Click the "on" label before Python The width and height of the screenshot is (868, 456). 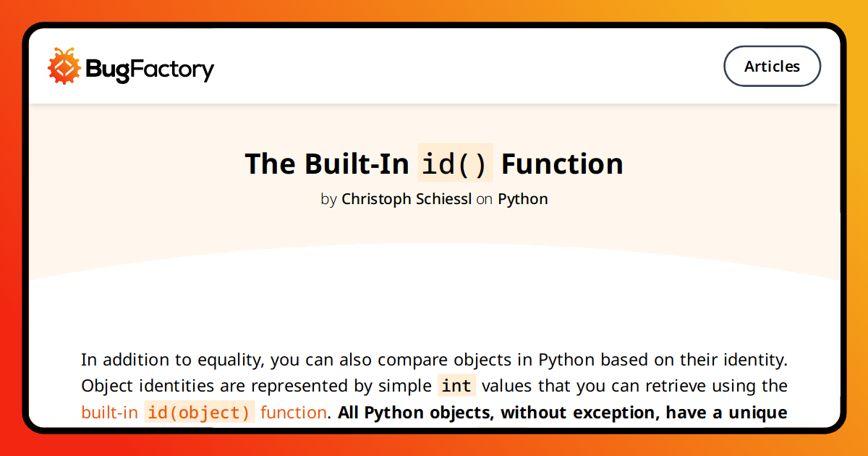click(485, 199)
